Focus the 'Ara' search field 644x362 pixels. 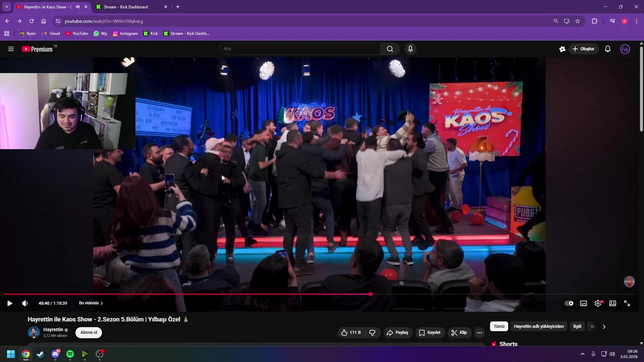tap(299, 49)
